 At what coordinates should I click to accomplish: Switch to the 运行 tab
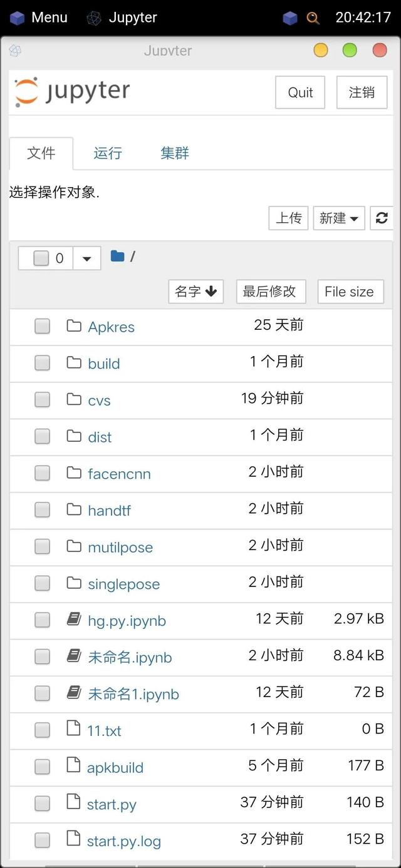[x=108, y=153]
